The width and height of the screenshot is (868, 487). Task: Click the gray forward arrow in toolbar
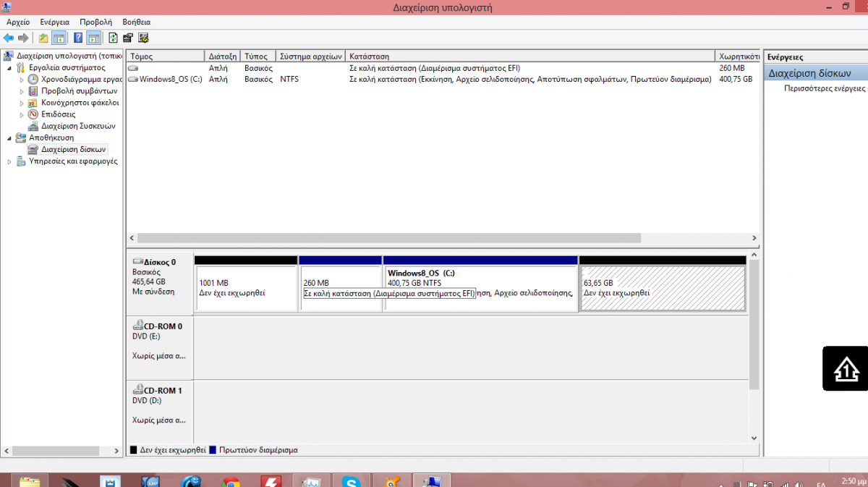click(23, 38)
